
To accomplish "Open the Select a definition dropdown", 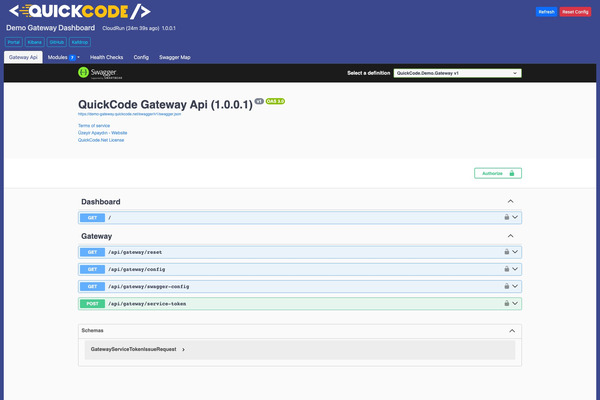I will pos(457,73).
